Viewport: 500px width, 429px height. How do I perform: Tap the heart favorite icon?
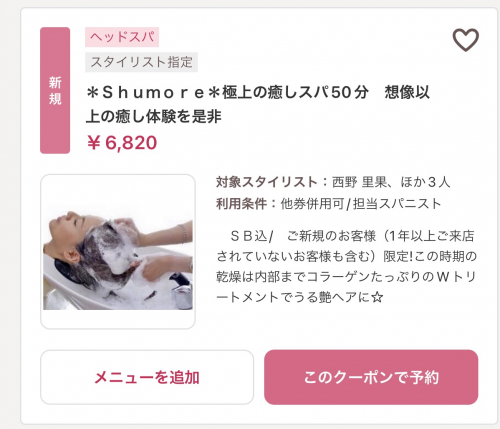[465, 40]
